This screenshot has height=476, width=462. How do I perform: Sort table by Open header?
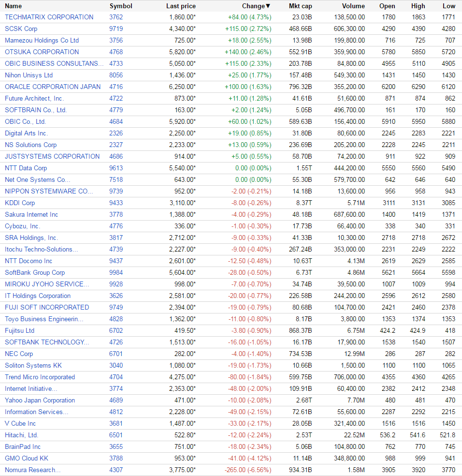coord(387,6)
